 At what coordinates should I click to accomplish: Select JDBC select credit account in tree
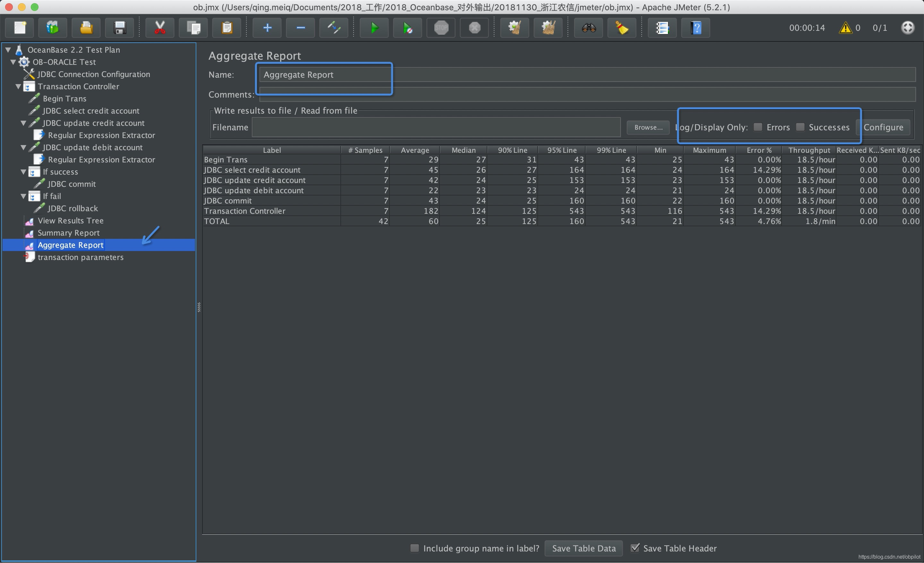pyautogui.click(x=91, y=111)
